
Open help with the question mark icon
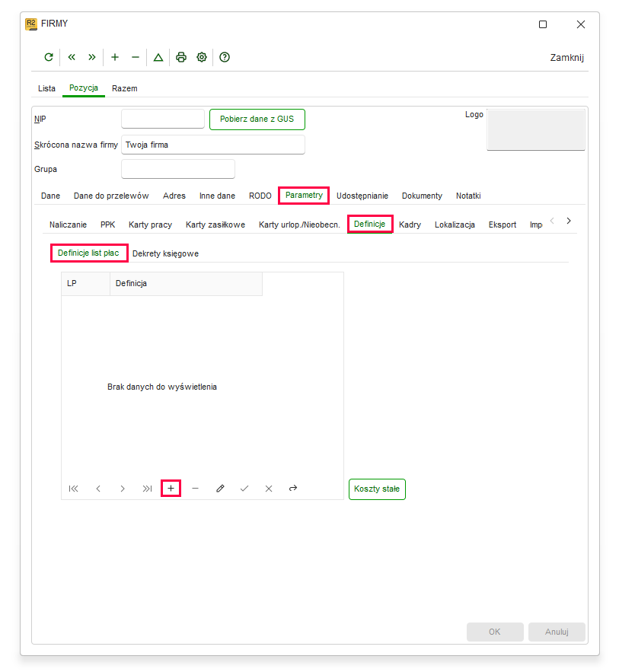click(x=225, y=57)
